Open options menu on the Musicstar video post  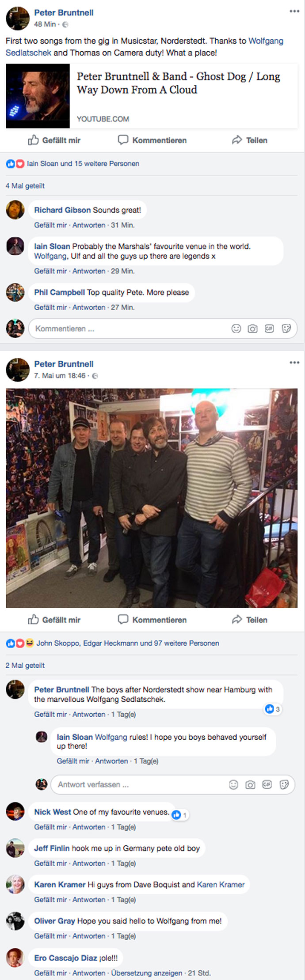(294, 11)
